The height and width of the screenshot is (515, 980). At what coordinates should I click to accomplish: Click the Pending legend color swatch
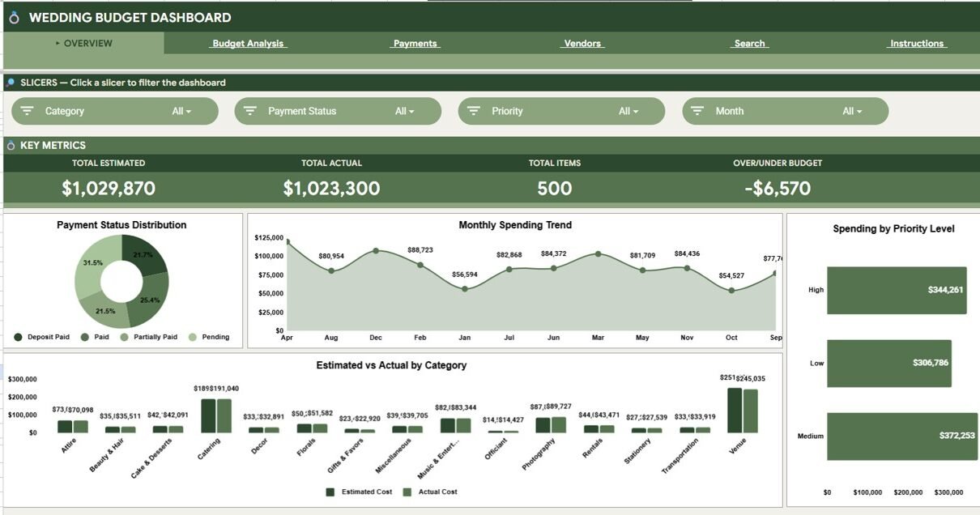[193, 337]
